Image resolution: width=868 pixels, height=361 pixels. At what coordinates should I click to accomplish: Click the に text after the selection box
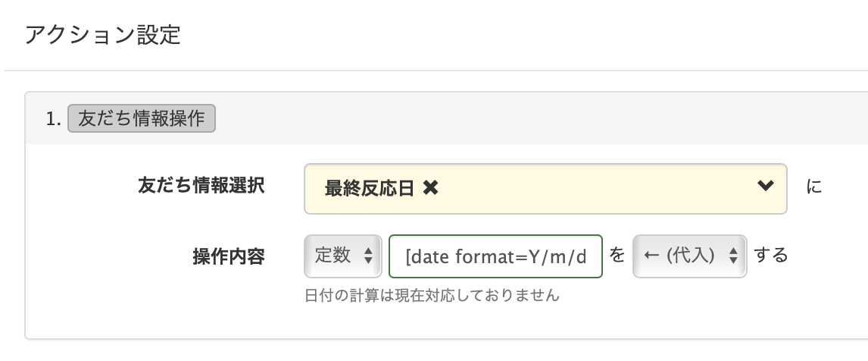(x=814, y=187)
